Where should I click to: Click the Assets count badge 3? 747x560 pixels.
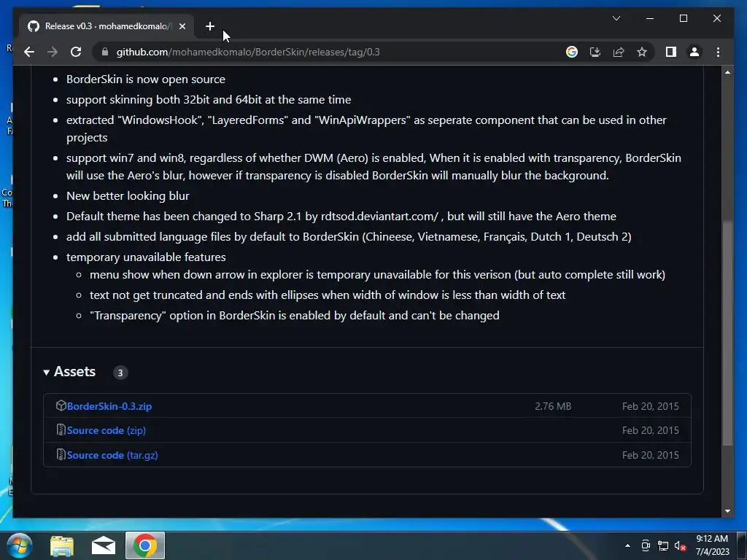[120, 373]
